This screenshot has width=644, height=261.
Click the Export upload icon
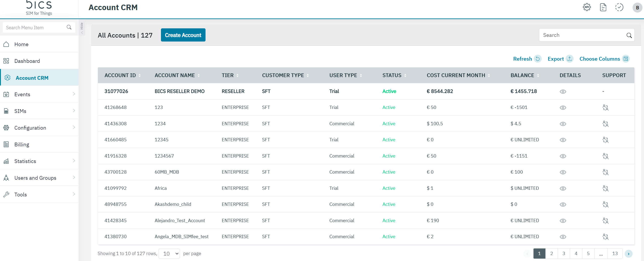pos(570,59)
